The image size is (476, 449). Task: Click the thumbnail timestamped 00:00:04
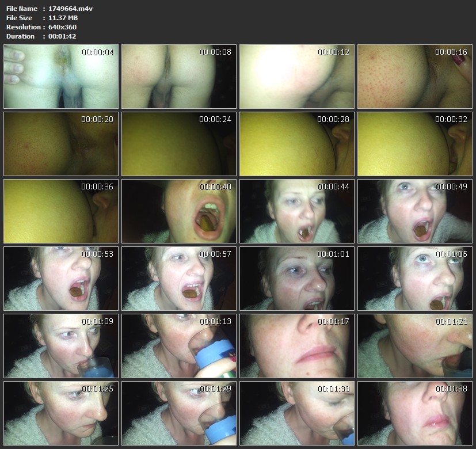click(61, 77)
